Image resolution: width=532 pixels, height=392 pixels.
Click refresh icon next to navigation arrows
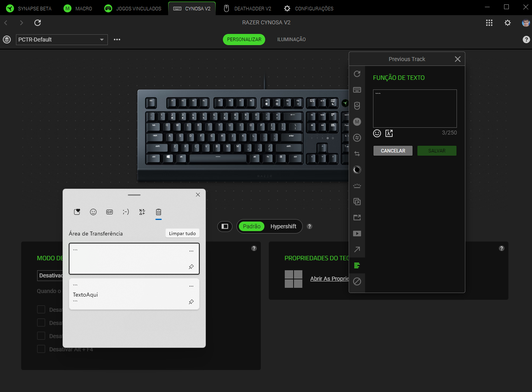pyautogui.click(x=38, y=23)
